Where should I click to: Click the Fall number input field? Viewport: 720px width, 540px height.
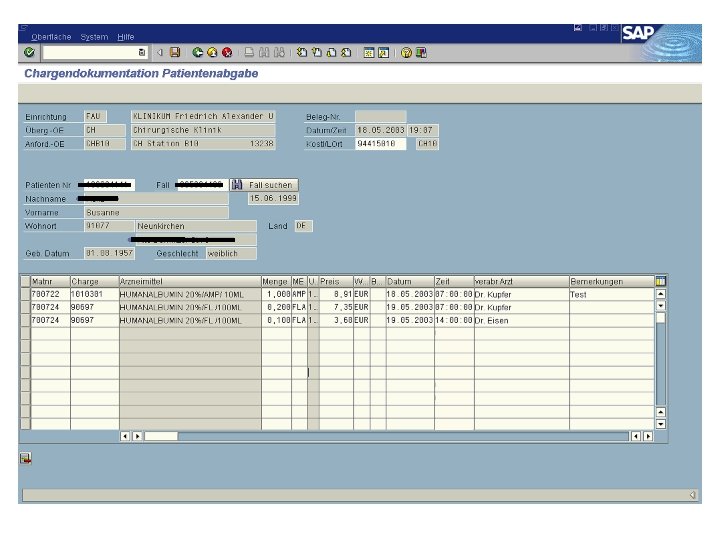point(202,185)
